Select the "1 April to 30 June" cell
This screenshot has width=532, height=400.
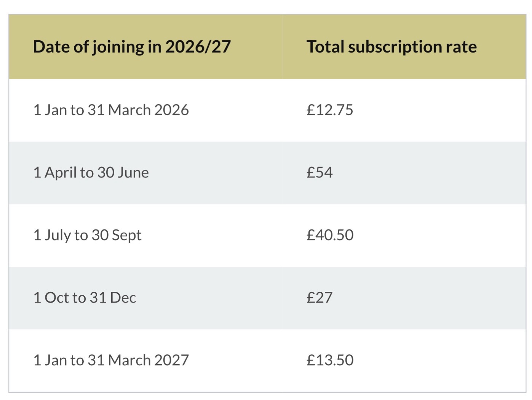pos(91,173)
